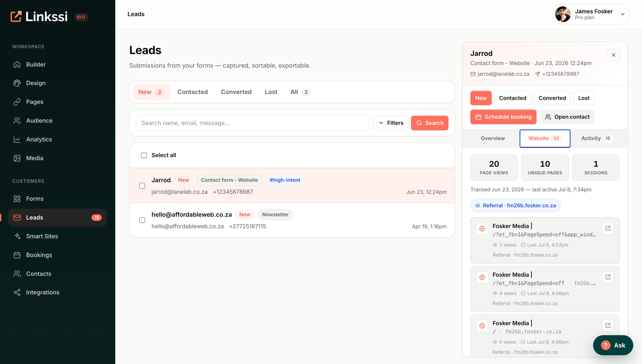Click the Leads breadcrumb in top bar

(x=136, y=14)
